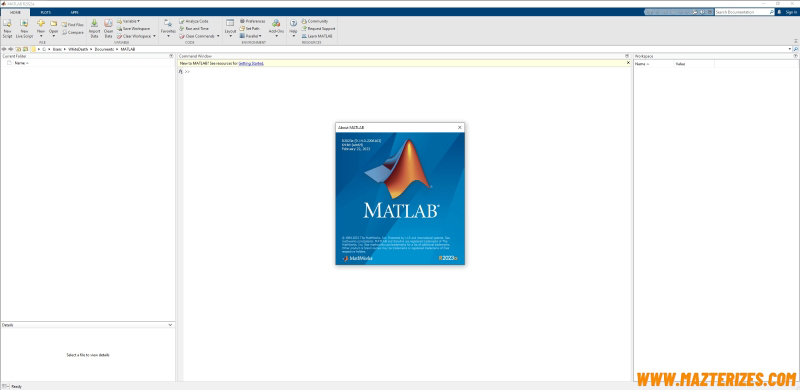Launch the Clean Data tool
The width and height of the screenshot is (800, 390).
[108, 29]
